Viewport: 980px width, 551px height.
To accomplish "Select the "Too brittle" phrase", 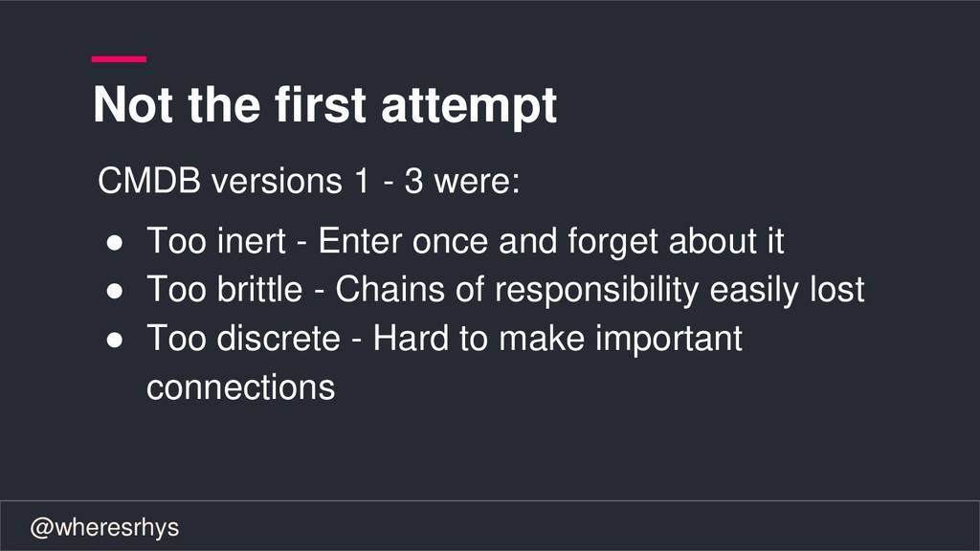I will [224, 290].
